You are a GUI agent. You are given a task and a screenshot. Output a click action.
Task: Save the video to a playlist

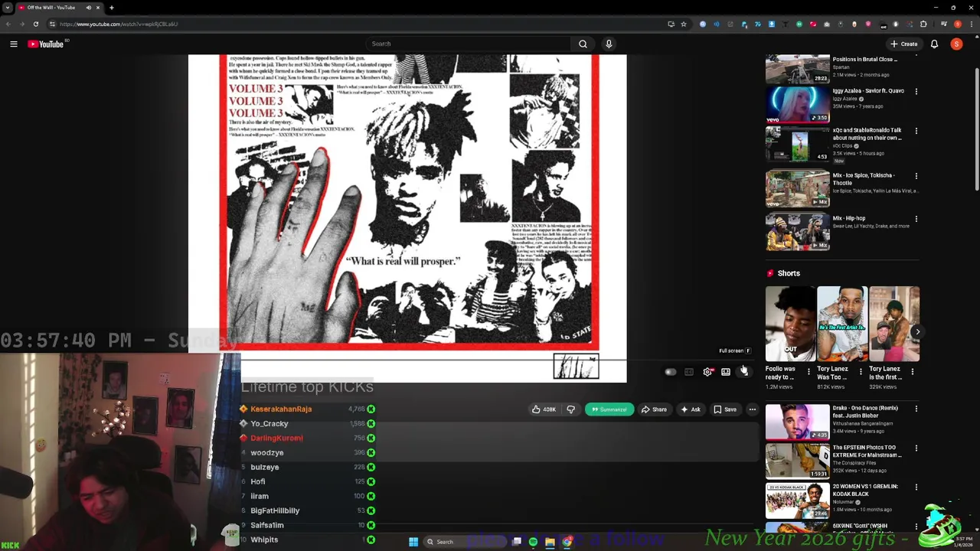click(725, 409)
